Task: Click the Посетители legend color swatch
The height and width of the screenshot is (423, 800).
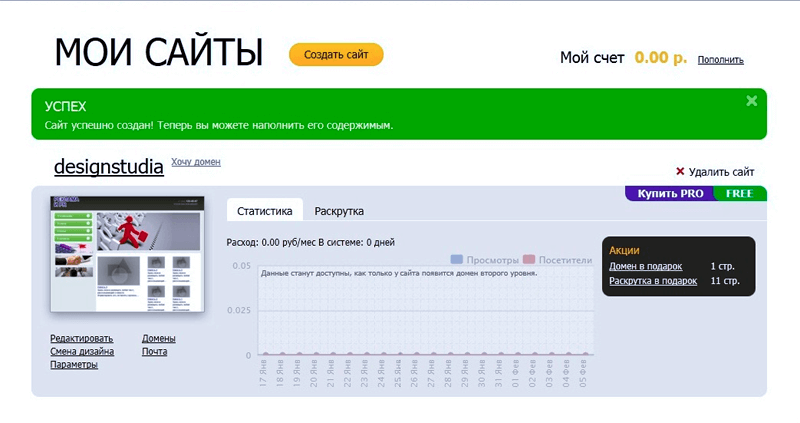Action: coord(529,259)
